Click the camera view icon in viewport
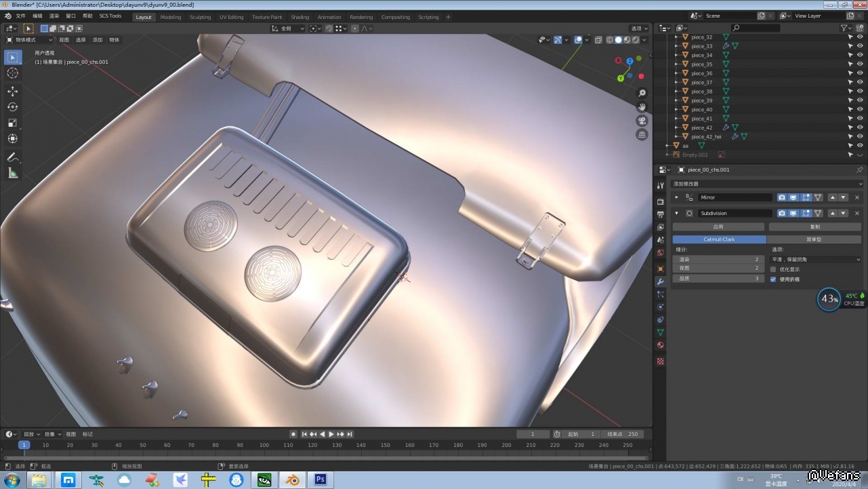The height and width of the screenshot is (489, 868). (642, 121)
